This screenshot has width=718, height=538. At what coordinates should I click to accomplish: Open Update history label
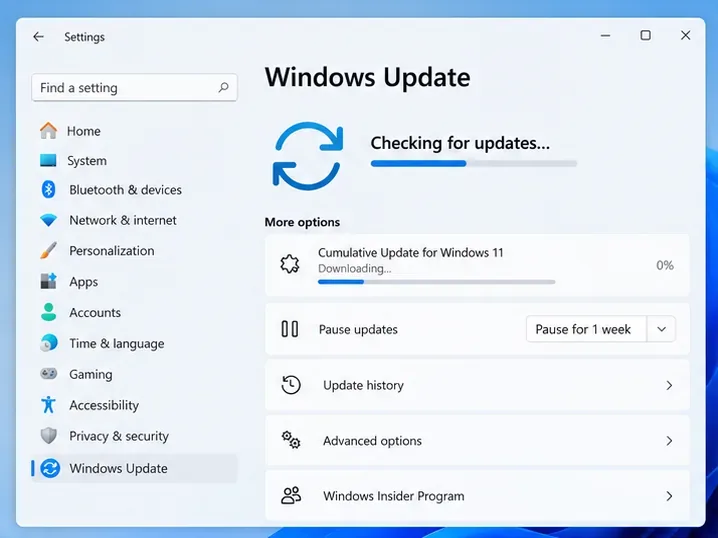point(364,386)
